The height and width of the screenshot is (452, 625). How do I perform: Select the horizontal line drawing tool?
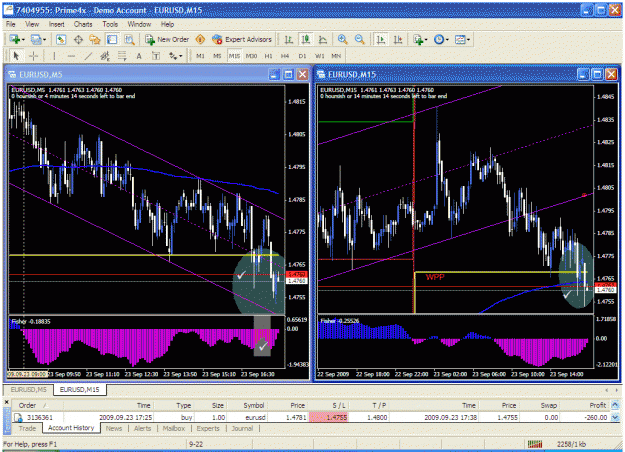(x=71, y=56)
